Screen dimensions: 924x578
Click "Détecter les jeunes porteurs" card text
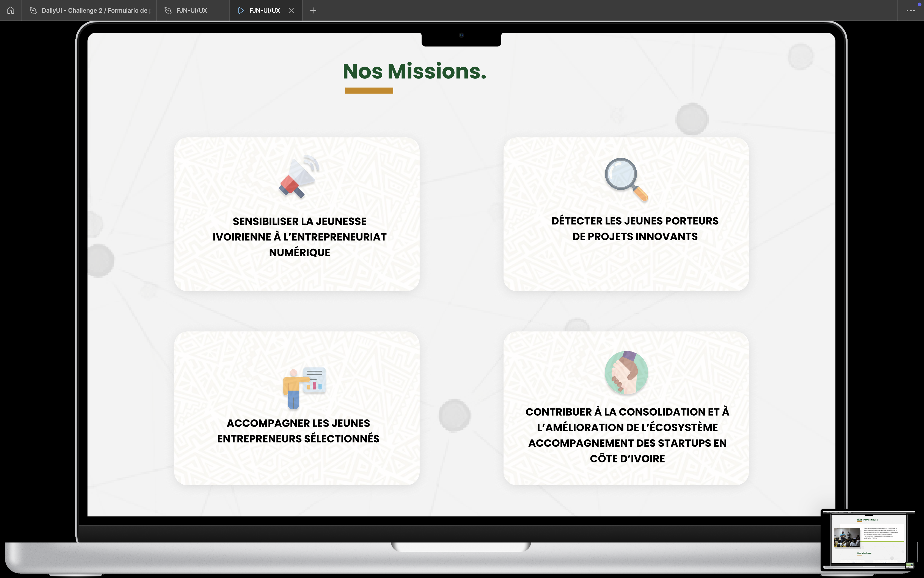(635, 229)
